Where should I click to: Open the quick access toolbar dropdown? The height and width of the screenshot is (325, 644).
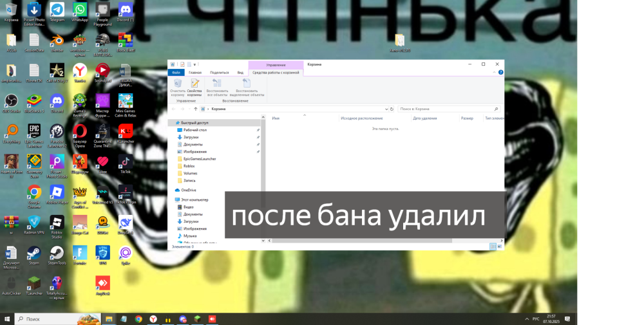click(194, 64)
